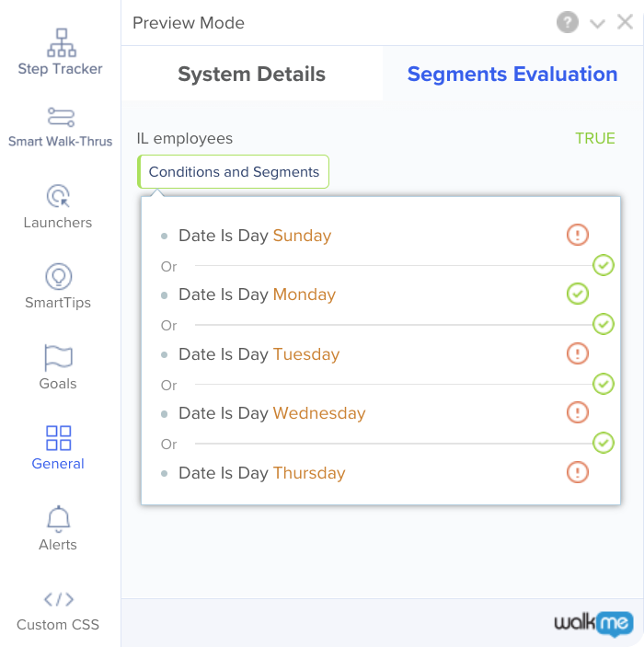The height and width of the screenshot is (647, 644).
Task: Collapse the Conditions and Segments box
Action: pyautogui.click(x=234, y=172)
